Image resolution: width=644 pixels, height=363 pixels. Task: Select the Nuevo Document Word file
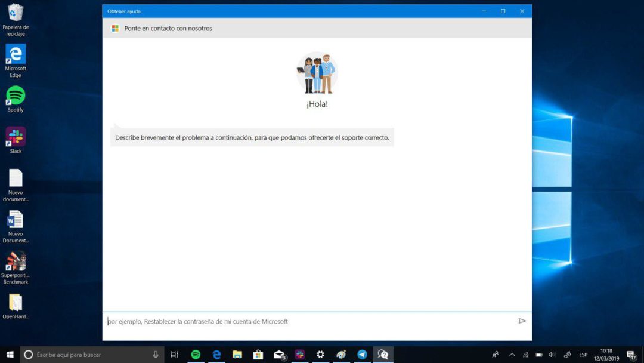[15, 226]
